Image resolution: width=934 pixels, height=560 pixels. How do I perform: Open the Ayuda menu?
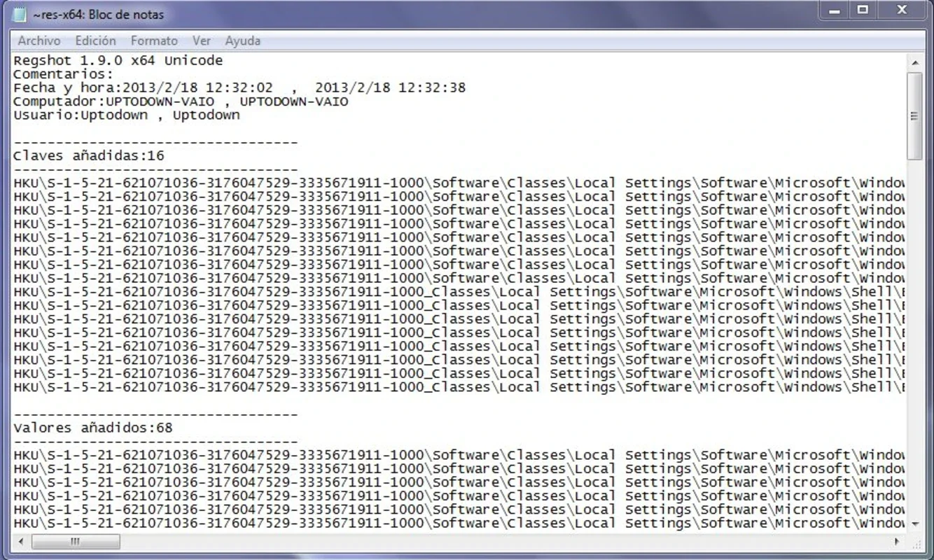243,41
